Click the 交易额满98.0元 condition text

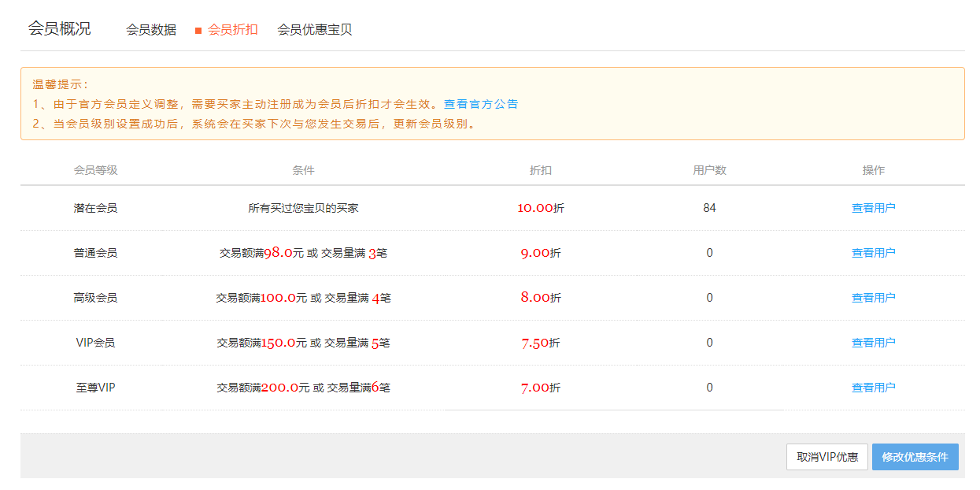coord(261,253)
